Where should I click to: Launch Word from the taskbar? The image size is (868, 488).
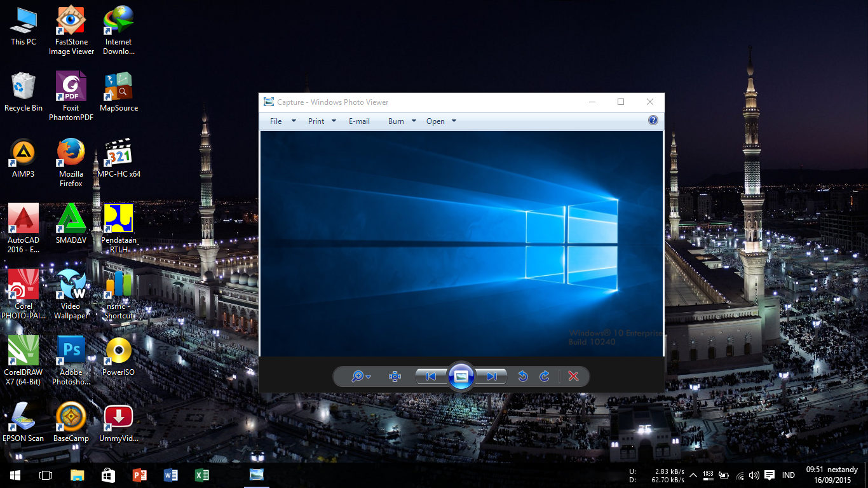tap(170, 475)
